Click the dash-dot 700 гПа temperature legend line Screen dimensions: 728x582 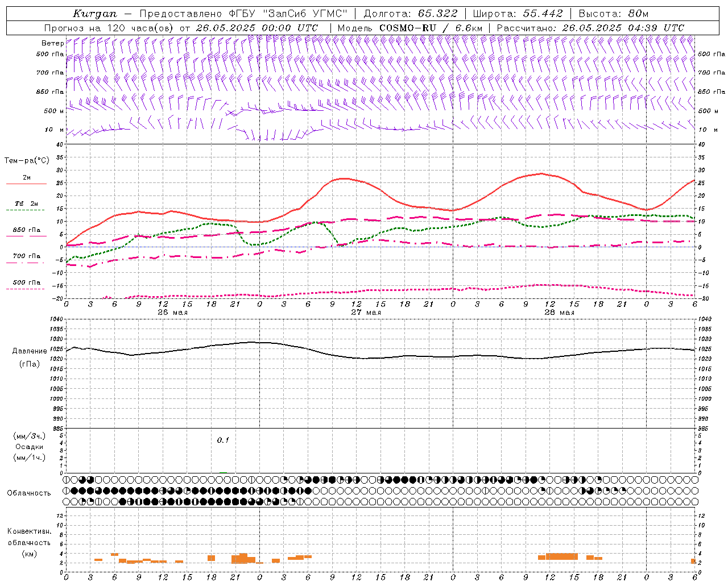pos(25,262)
